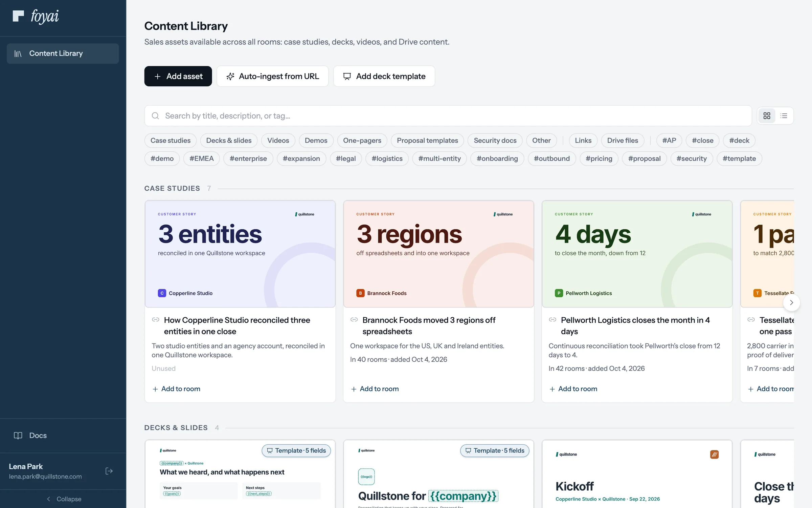Switch to list view
This screenshot has width=812, height=508.
tap(784, 116)
